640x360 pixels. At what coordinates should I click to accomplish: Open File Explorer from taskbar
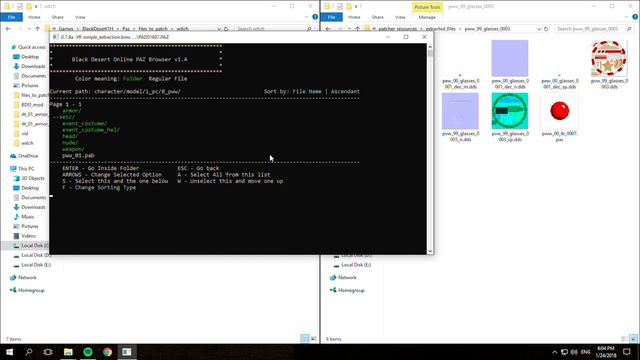68,352
